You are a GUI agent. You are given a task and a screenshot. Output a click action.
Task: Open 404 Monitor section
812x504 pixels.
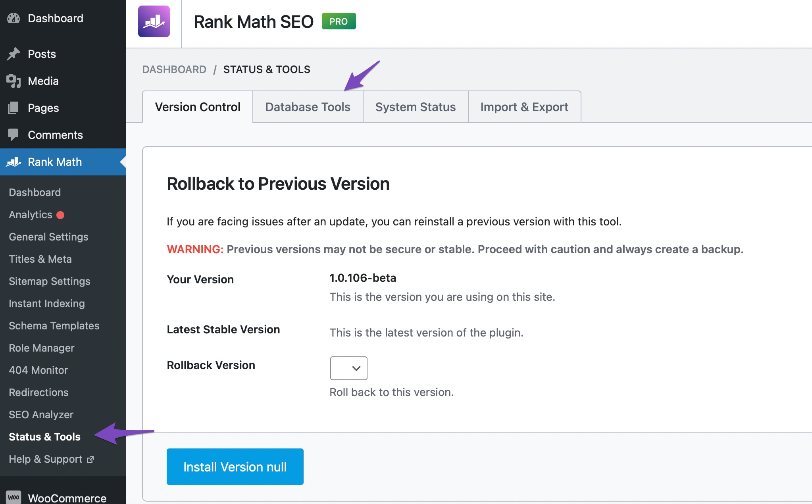coord(38,370)
